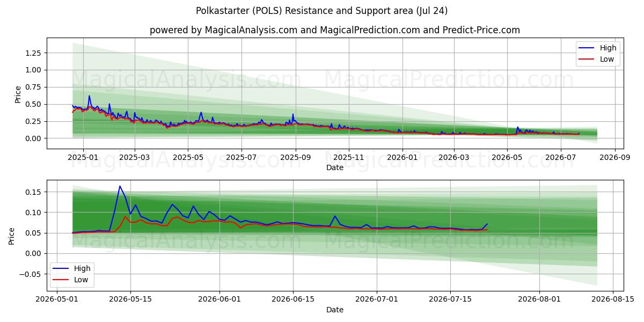Click the 2026-05-15 date tick label
This screenshot has height=322, width=644.
click(x=130, y=299)
